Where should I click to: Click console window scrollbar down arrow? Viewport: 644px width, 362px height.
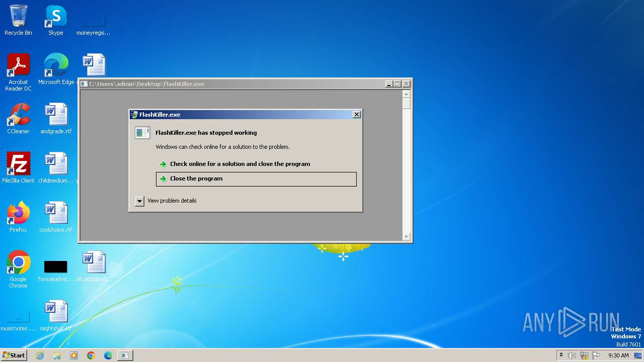click(407, 237)
